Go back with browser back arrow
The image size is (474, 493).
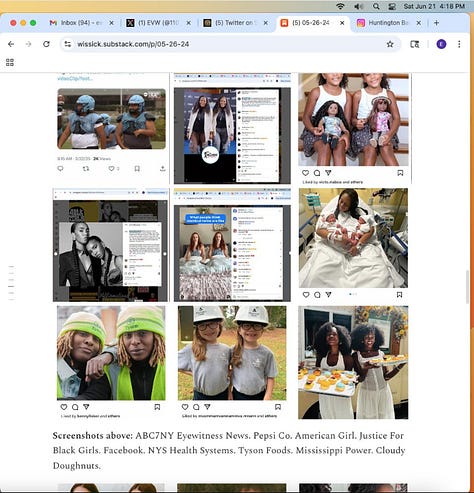click(x=11, y=44)
